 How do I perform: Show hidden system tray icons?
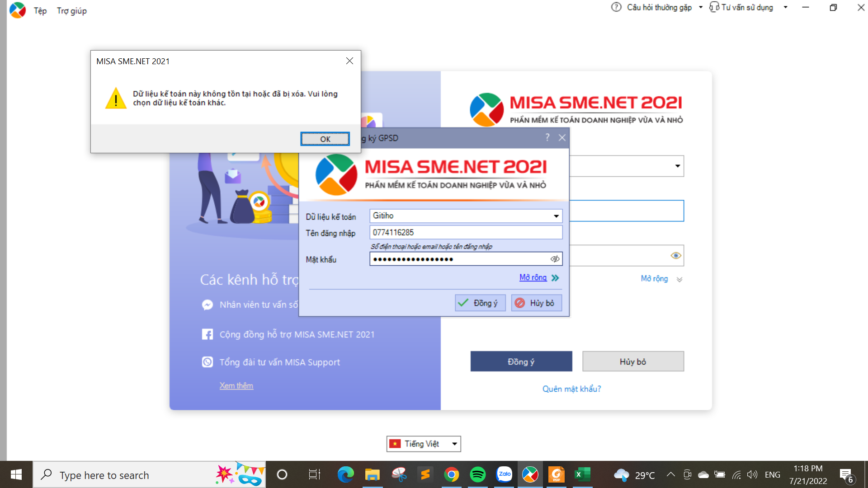(x=671, y=474)
